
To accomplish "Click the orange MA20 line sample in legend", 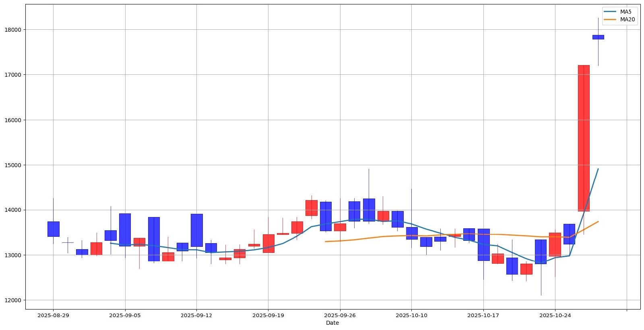I will (x=610, y=19).
